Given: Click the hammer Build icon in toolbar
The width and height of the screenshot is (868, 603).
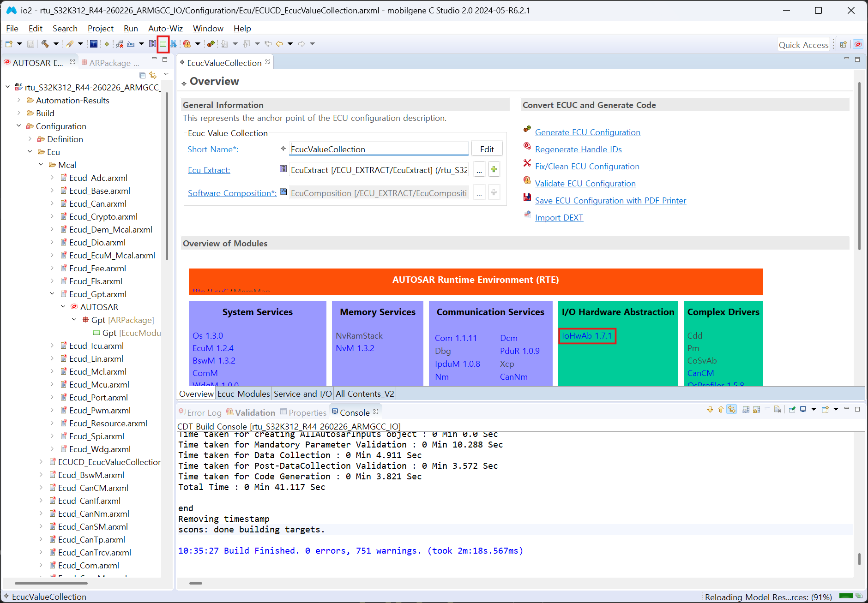Looking at the screenshot, I should (45, 44).
